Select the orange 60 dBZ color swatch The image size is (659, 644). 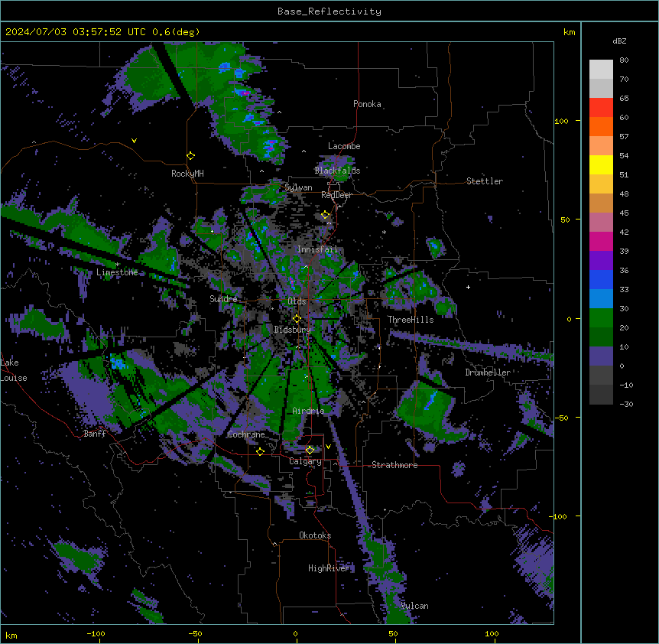pos(601,126)
